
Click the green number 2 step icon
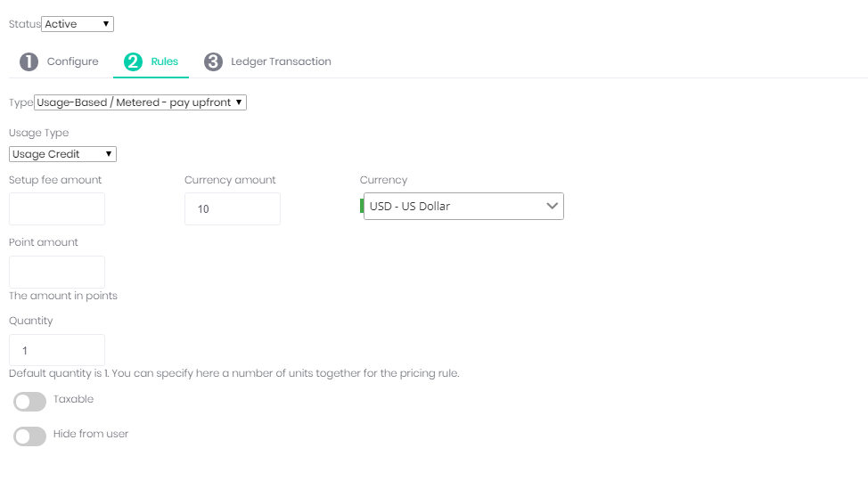pos(133,61)
